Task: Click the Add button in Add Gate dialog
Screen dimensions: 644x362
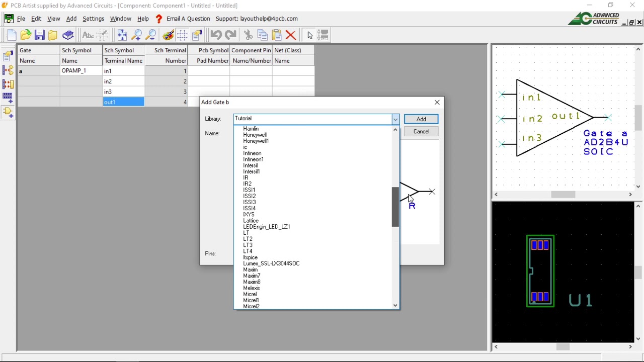Action: tap(421, 119)
